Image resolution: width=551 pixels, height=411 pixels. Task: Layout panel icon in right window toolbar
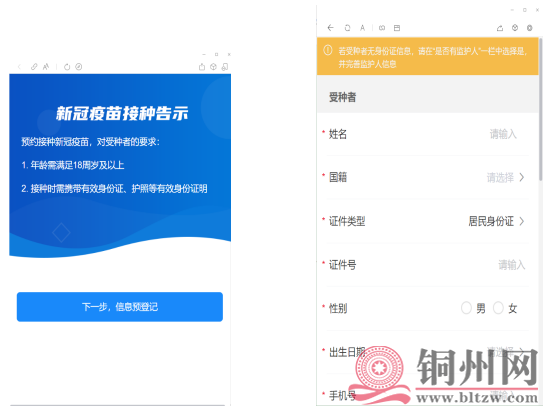397,28
